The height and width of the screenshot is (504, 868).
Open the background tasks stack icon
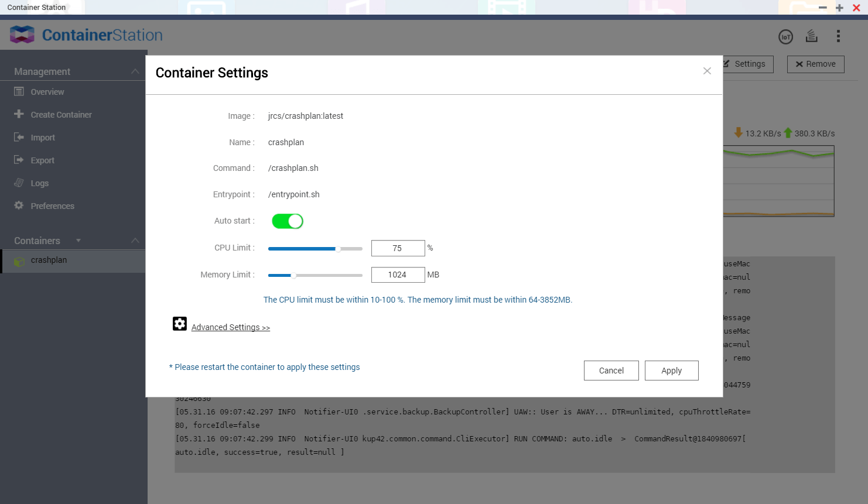point(811,36)
